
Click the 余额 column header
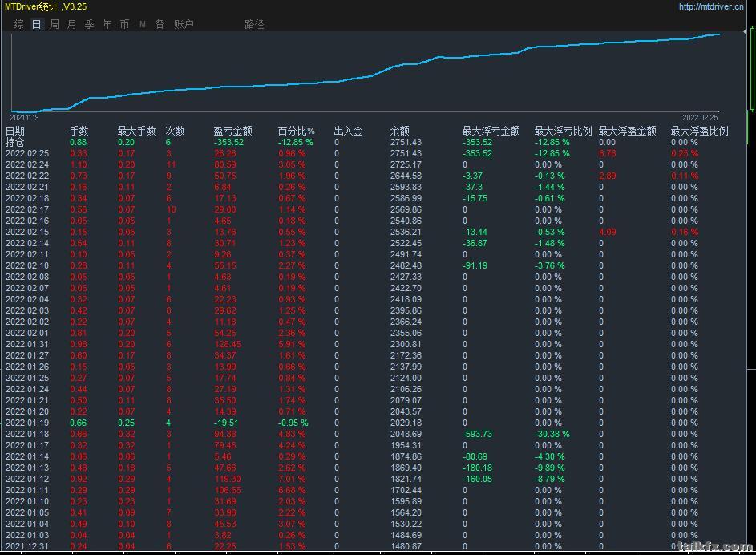[x=400, y=131]
